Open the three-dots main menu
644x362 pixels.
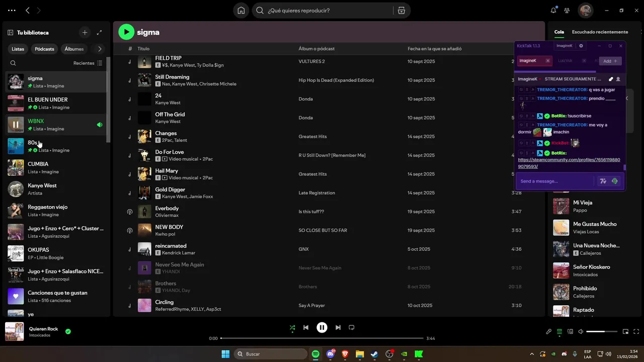12,10
